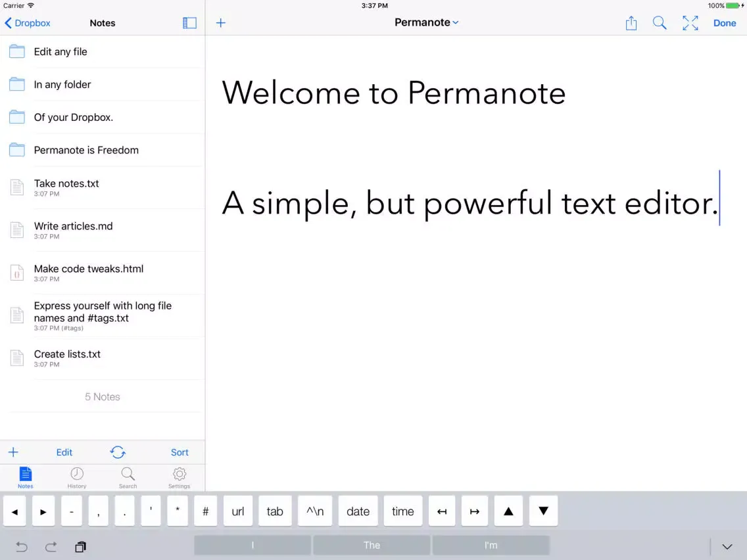Open the "Permanote is Freedom" folder
The width and height of the screenshot is (747, 560).
[x=103, y=150]
